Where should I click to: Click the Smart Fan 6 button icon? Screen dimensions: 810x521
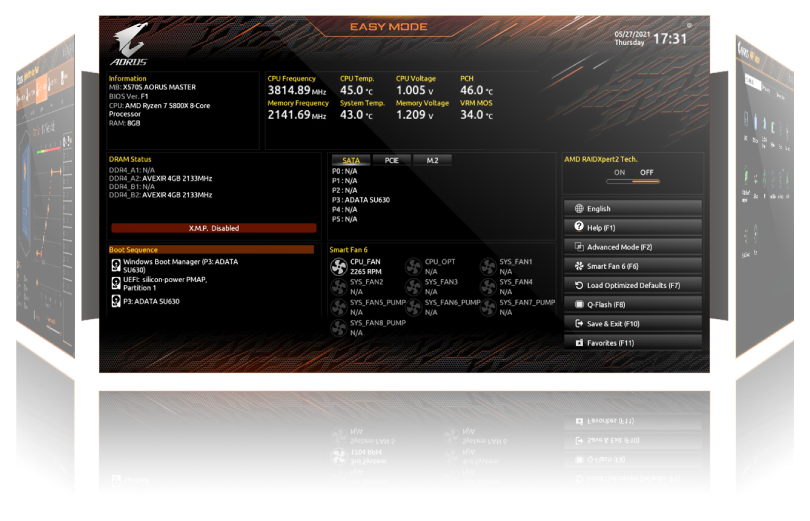point(579,266)
